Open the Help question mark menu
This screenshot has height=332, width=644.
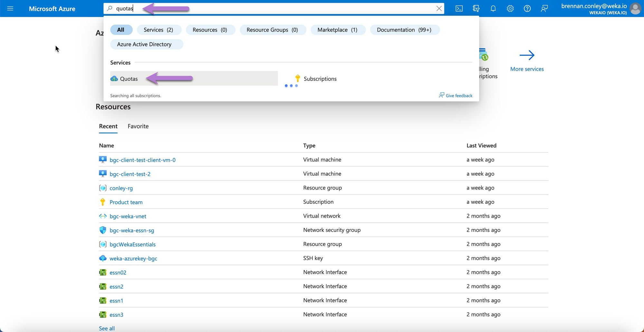527,8
